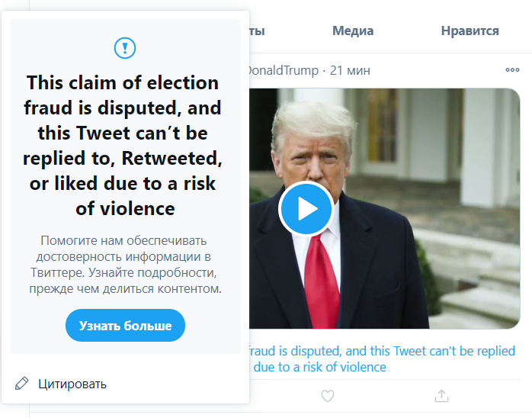Click the blue exclamation info icon
This screenshot has height=418, width=532.
tap(125, 48)
